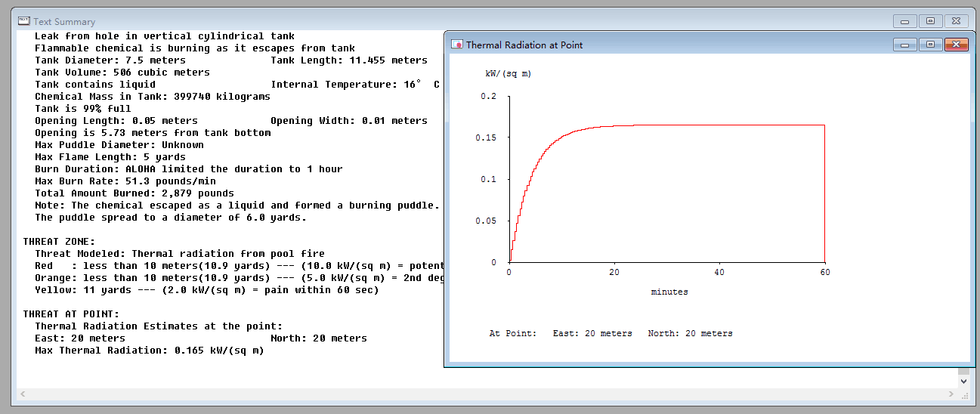Click the Text Summary title bar text
The width and height of the screenshot is (980, 414).
click(x=64, y=22)
